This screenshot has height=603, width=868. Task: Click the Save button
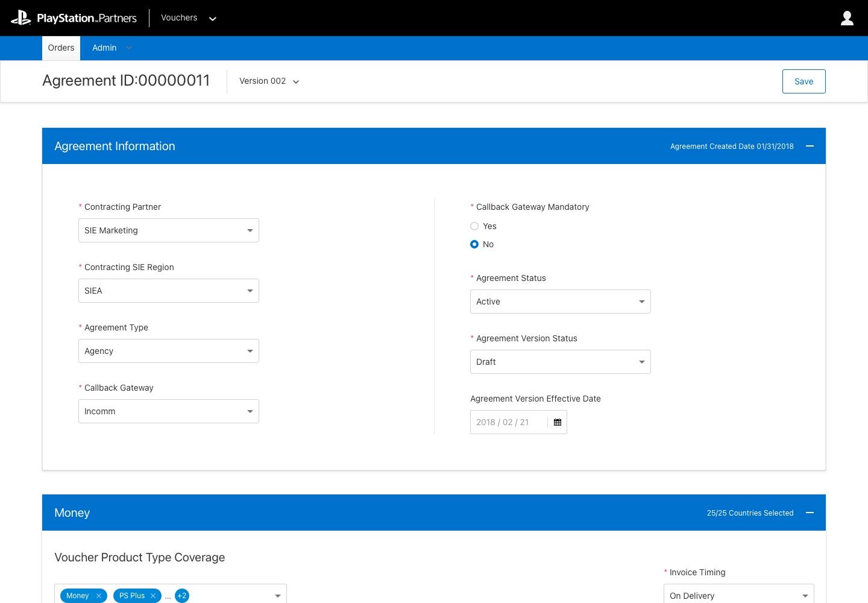804,81
